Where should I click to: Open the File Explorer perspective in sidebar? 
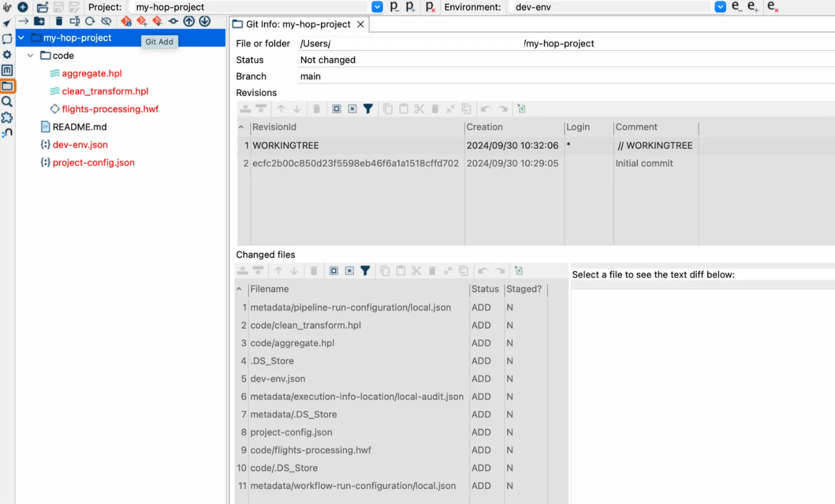click(7, 86)
